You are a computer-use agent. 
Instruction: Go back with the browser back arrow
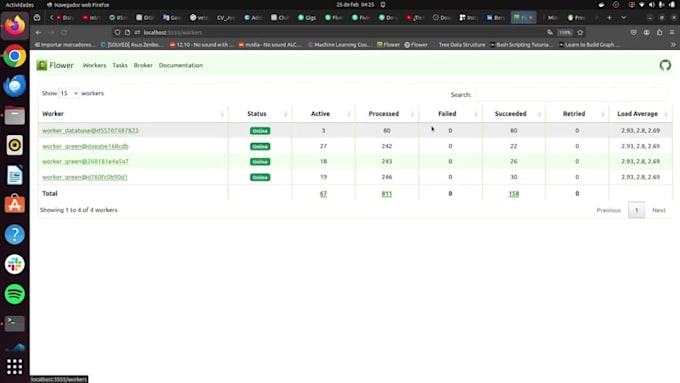[x=39, y=33]
